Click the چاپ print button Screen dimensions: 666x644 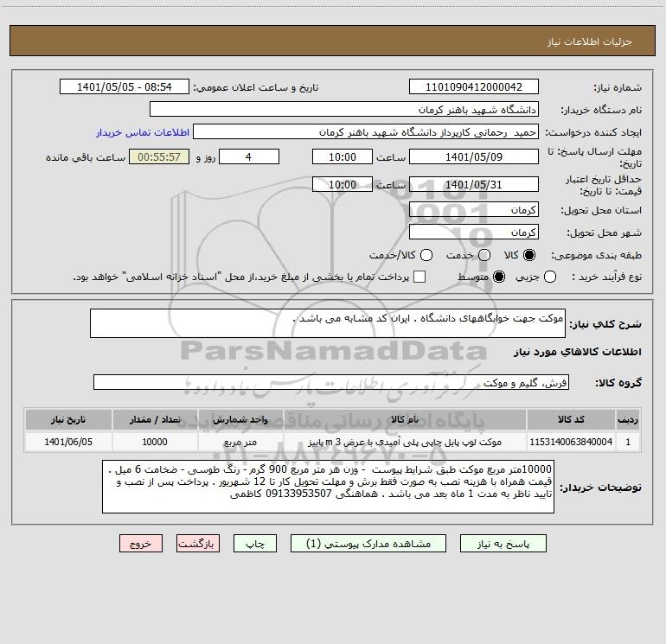click(255, 544)
